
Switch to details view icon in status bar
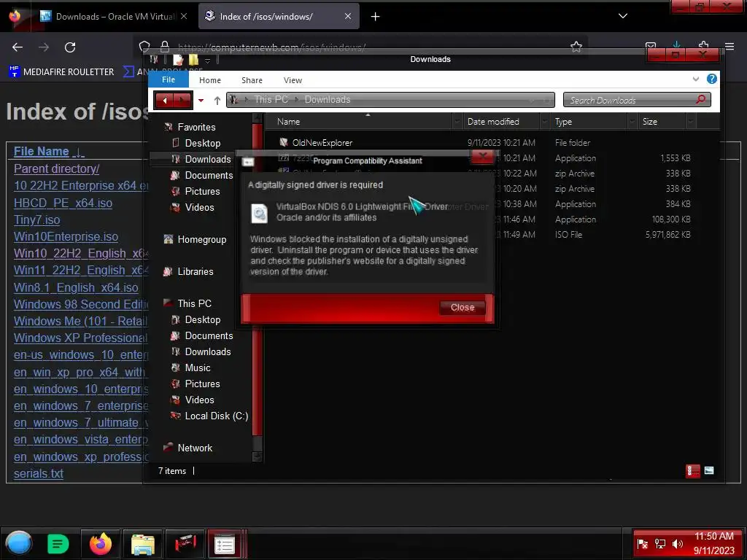693,471
